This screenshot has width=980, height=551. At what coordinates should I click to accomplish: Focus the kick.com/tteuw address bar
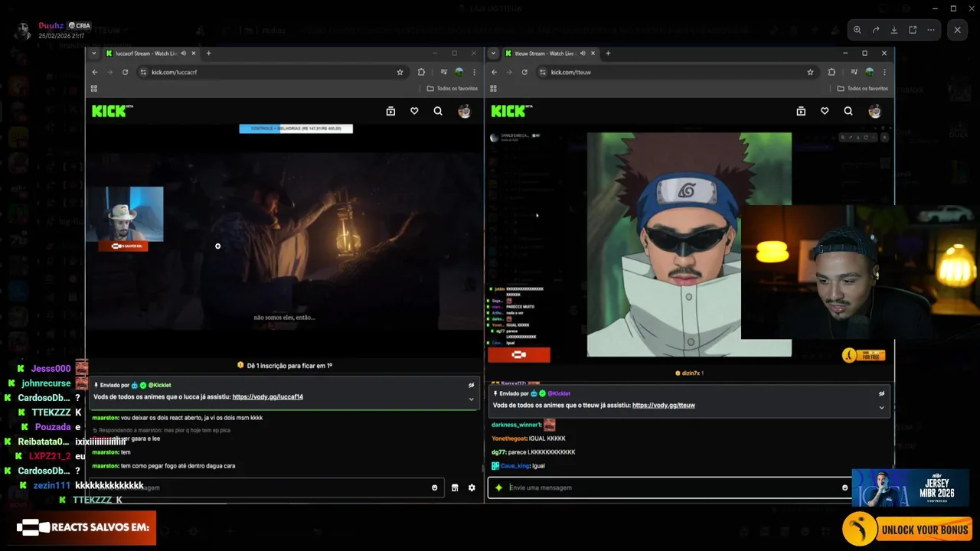click(677, 72)
